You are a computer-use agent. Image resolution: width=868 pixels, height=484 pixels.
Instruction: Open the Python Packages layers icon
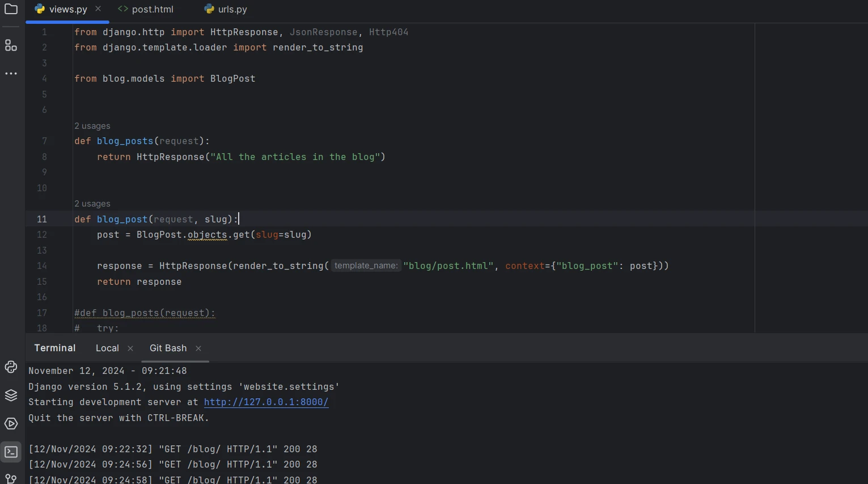pyautogui.click(x=11, y=395)
